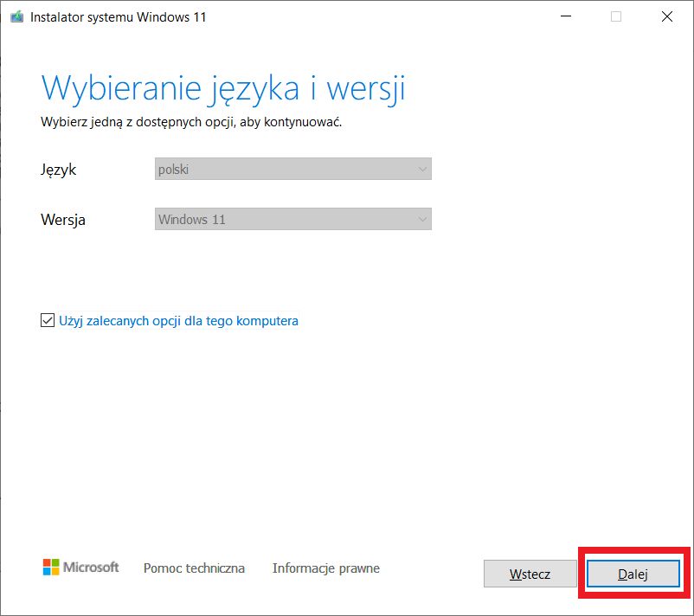This screenshot has height=616, width=694.
Task: Click the Microsoft logo
Action: coord(82,567)
